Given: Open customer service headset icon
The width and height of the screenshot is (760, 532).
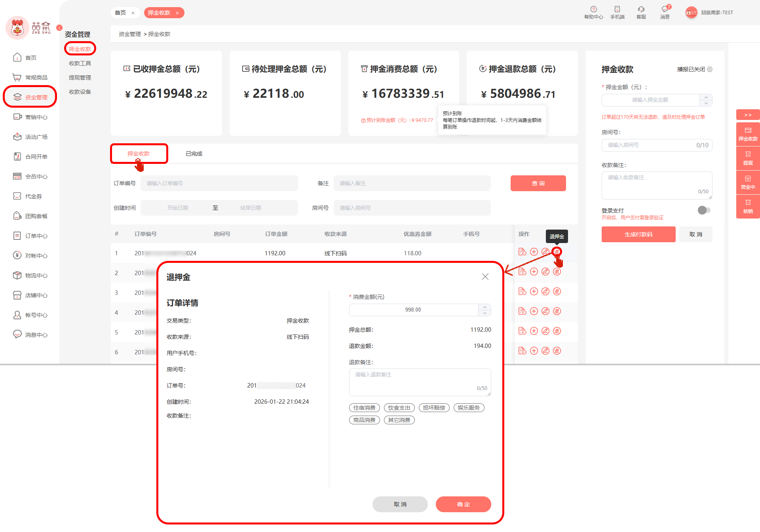Looking at the screenshot, I should (641, 9).
